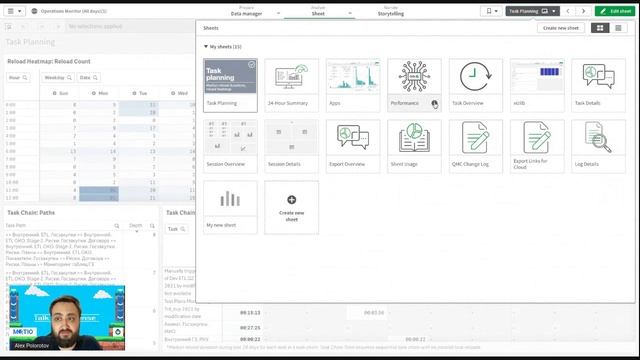640x360 pixels.
Task: Click the Task filter field in Task Chain
Action: click(x=177, y=229)
